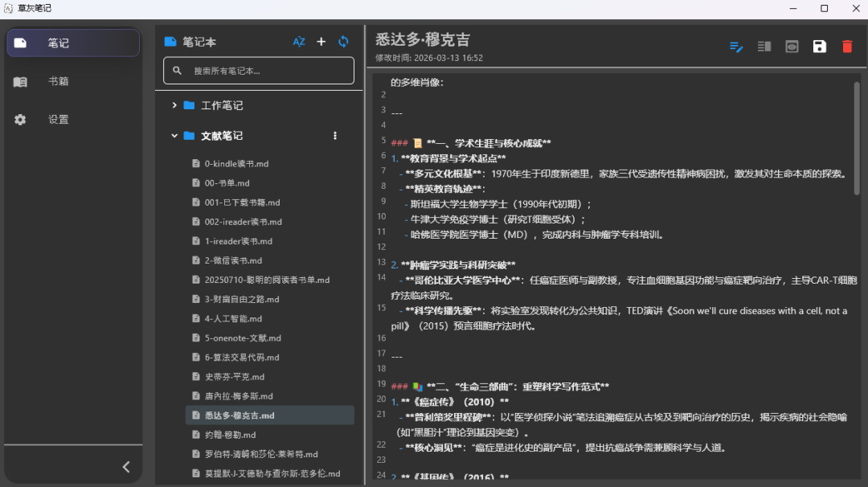Enable split editor and preview view
The image size is (868, 487).
764,47
